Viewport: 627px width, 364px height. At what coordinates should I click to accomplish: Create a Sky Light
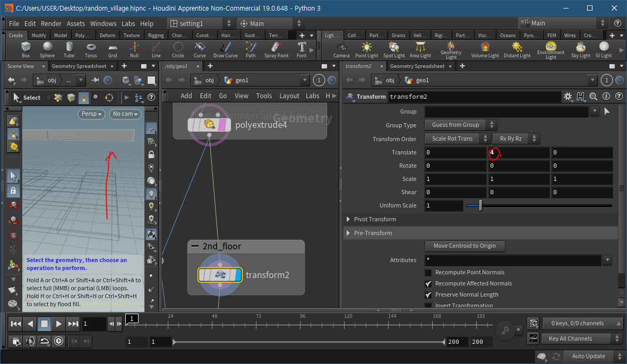coord(581,50)
